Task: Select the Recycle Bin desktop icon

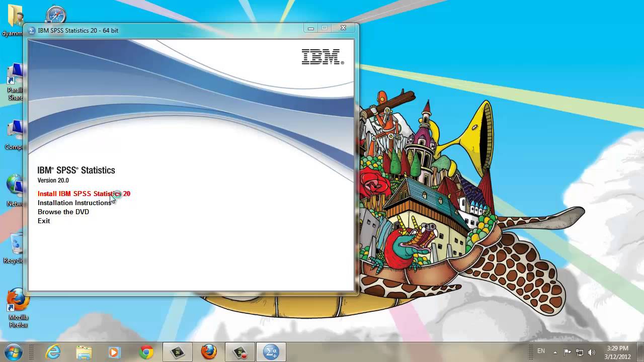Action: 15,247
